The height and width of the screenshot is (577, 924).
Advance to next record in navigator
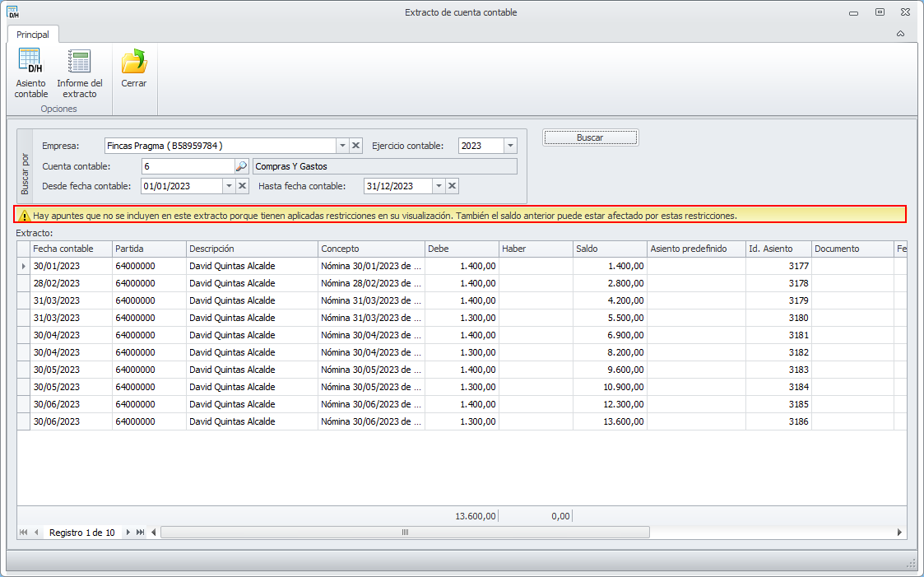128,533
